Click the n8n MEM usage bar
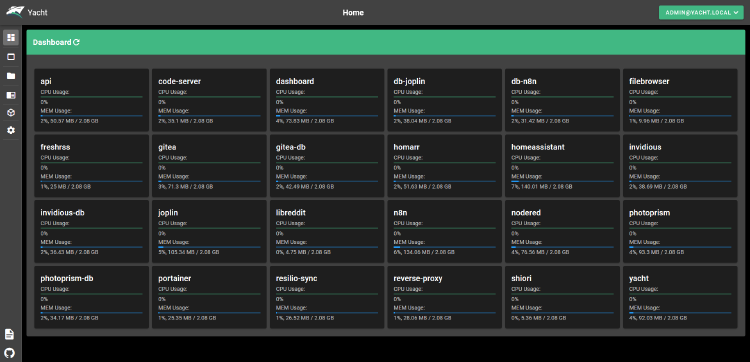750x362 pixels. (444, 247)
